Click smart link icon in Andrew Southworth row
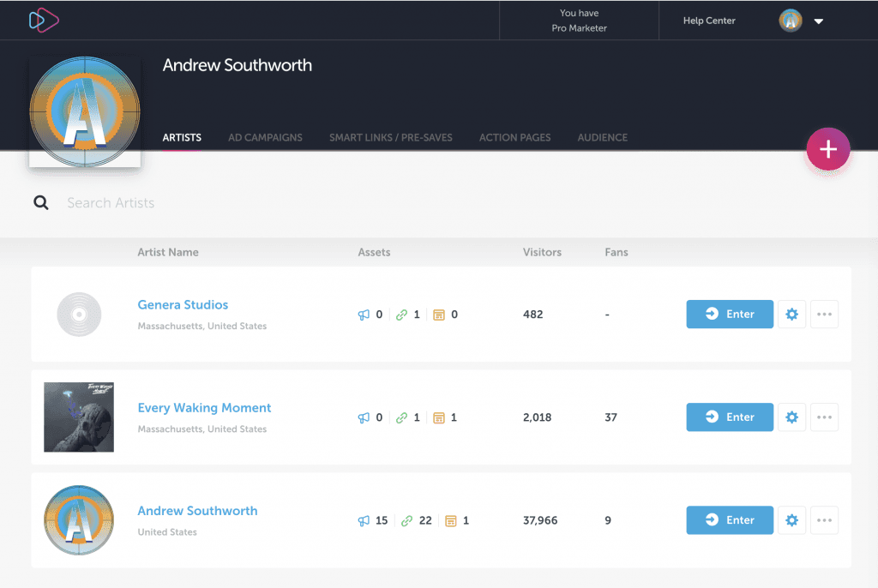The height and width of the screenshot is (588, 878). pyautogui.click(x=407, y=521)
